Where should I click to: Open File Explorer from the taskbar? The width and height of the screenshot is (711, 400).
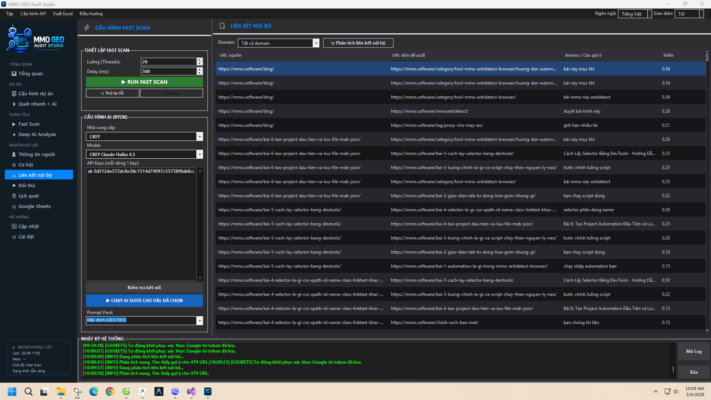coord(61,391)
